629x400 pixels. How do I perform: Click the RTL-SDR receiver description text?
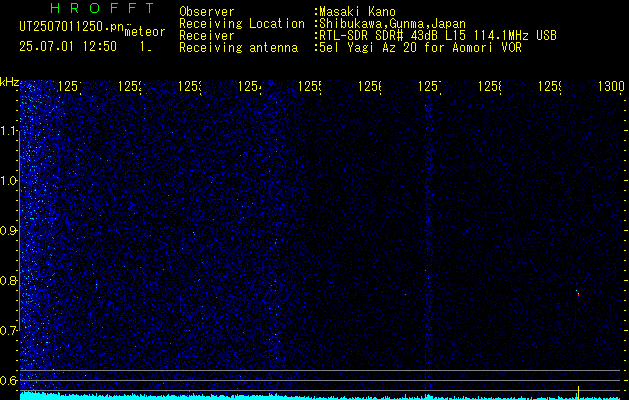pyautogui.click(x=438, y=36)
